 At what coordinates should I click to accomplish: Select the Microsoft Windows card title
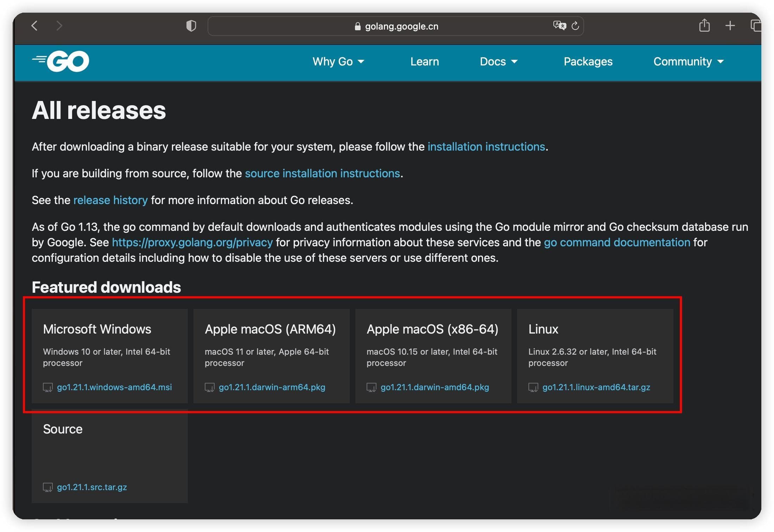(97, 329)
